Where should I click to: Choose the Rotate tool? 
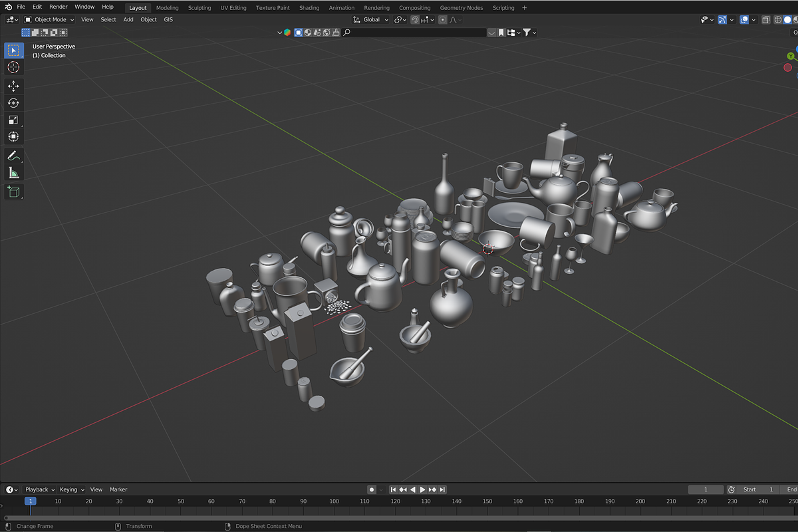click(x=14, y=102)
